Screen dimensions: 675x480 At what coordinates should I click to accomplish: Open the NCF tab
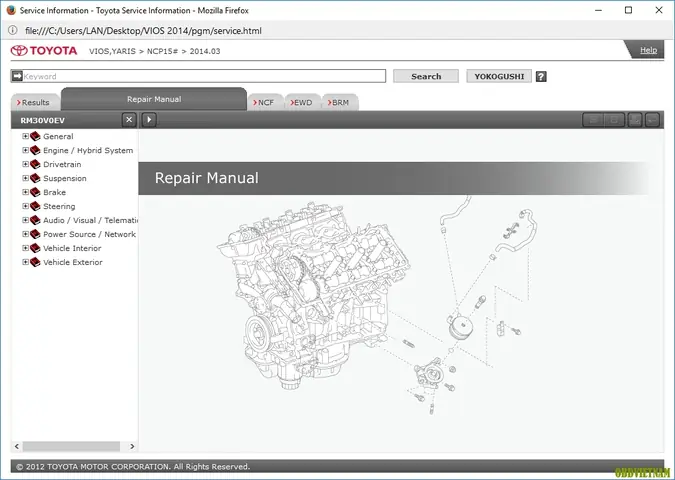coord(266,102)
